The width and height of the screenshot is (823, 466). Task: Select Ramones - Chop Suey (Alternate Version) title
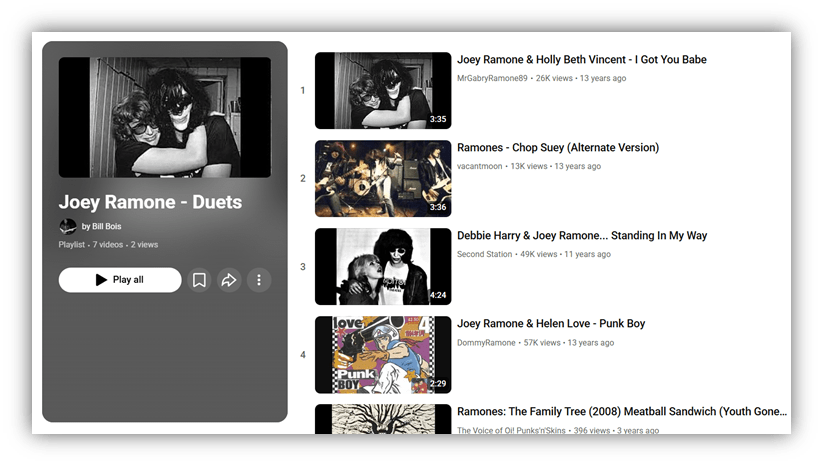pyautogui.click(x=557, y=148)
